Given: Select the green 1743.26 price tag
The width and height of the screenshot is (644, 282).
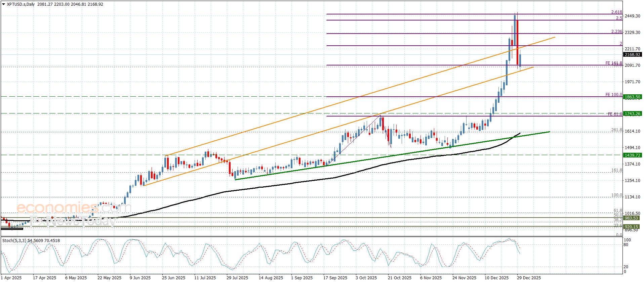Looking at the screenshot, I should pyautogui.click(x=632, y=114).
